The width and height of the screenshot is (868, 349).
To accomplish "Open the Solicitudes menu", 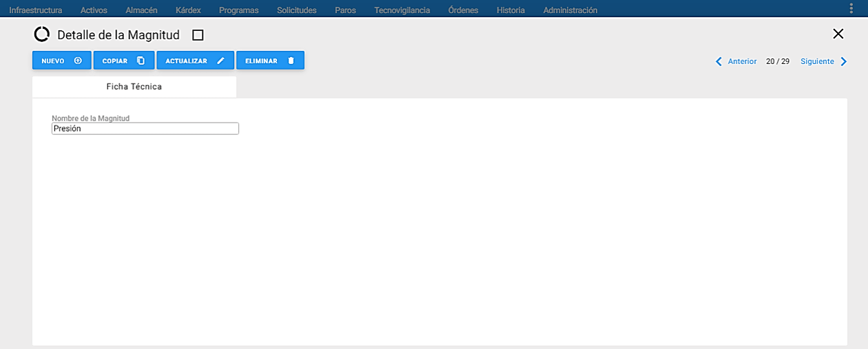I will tap(296, 10).
